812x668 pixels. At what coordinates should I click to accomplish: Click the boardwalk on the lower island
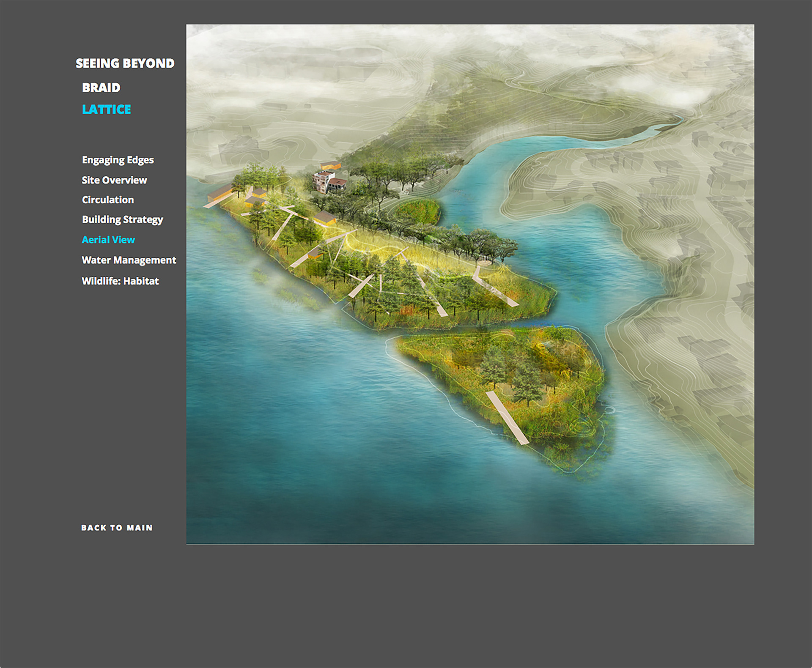pyautogui.click(x=507, y=418)
